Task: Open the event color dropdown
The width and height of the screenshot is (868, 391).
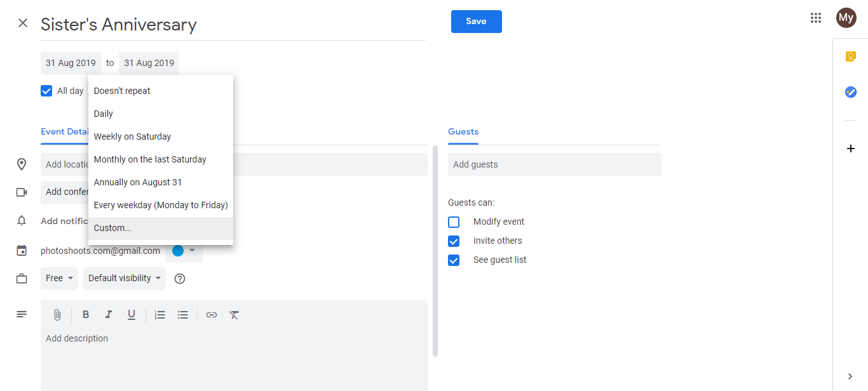Action: click(184, 251)
